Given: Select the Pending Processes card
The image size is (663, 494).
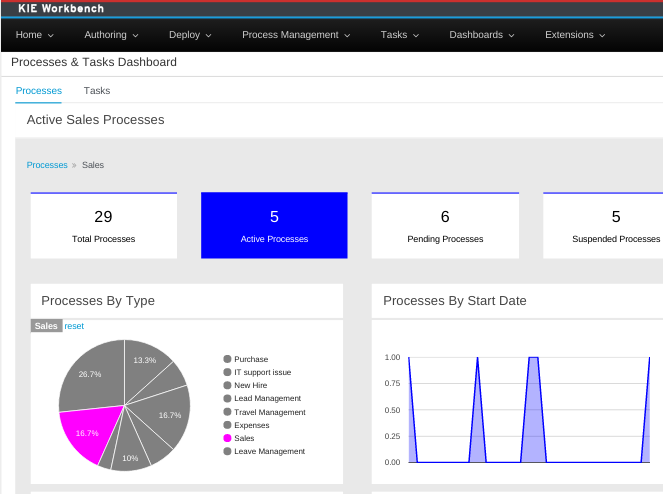Looking at the screenshot, I should pyautogui.click(x=445, y=226).
